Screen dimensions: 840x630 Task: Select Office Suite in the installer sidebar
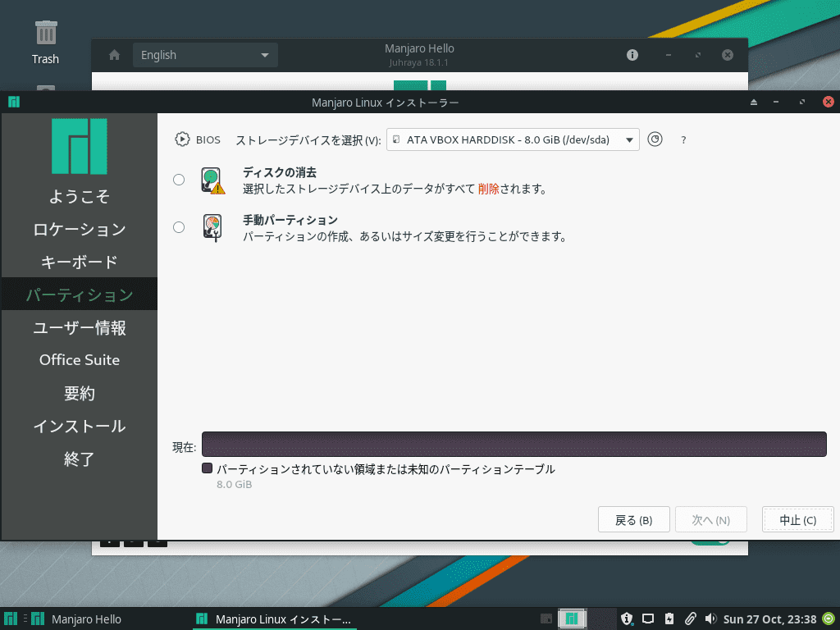(80, 360)
